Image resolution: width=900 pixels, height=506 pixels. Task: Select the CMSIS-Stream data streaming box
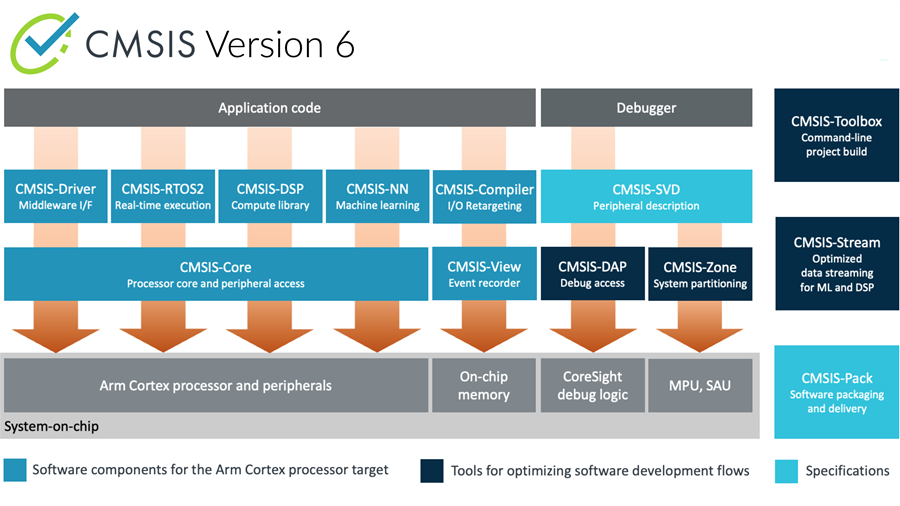(x=836, y=264)
